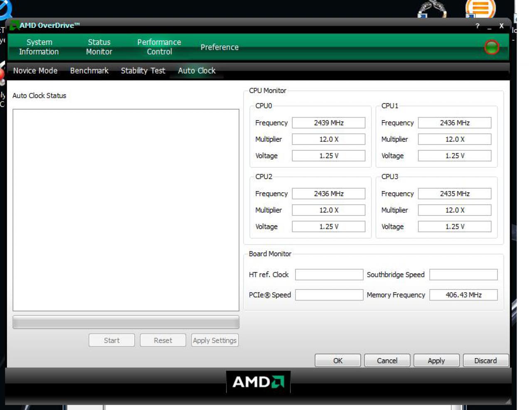Viewport: 532px width, 410px height.
Task: Click the blue desktop icon at the top-left
Action: [x=7, y=9]
